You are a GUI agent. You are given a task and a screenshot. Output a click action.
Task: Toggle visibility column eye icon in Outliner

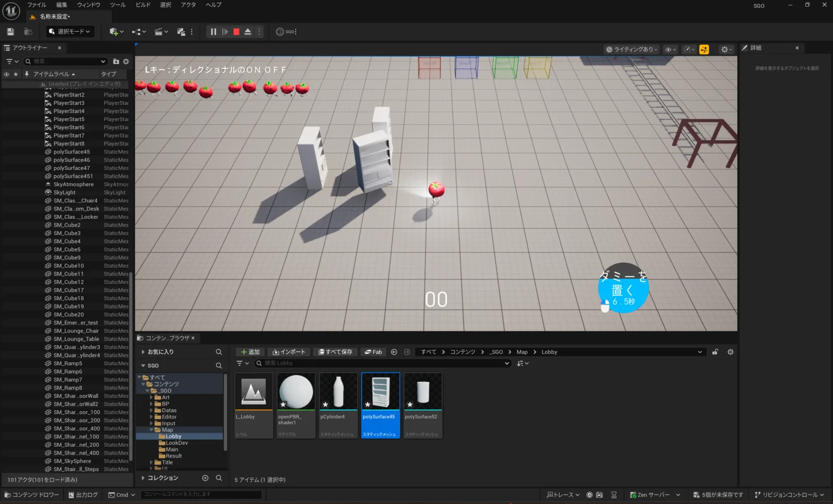pos(6,74)
